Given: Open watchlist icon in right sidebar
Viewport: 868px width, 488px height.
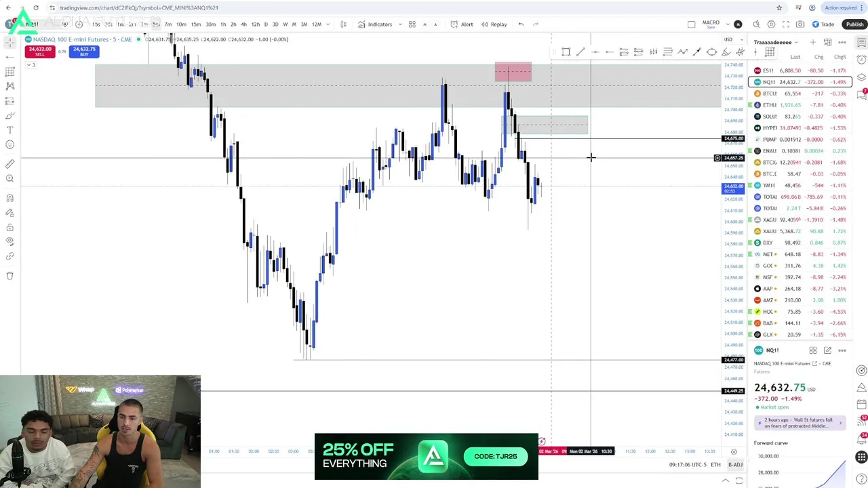Looking at the screenshot, I should [x=862, y=42].
